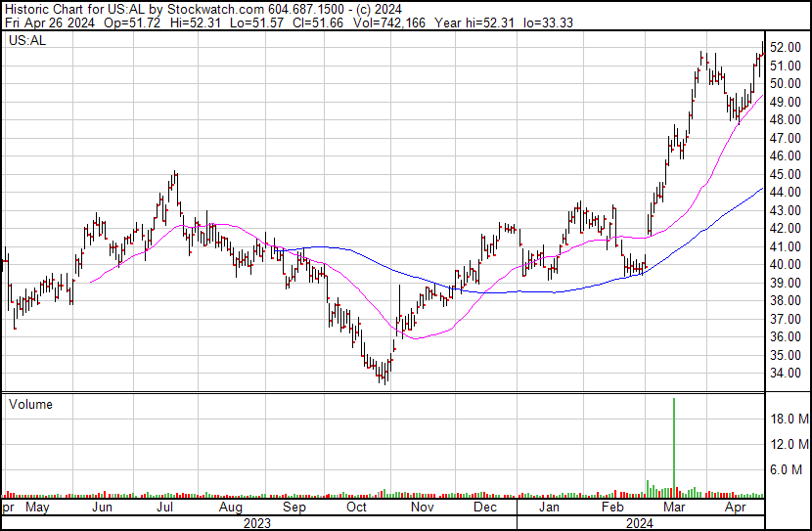Select the May month label on time axis
The image size is (812, 531).
(x=37, y=509)
